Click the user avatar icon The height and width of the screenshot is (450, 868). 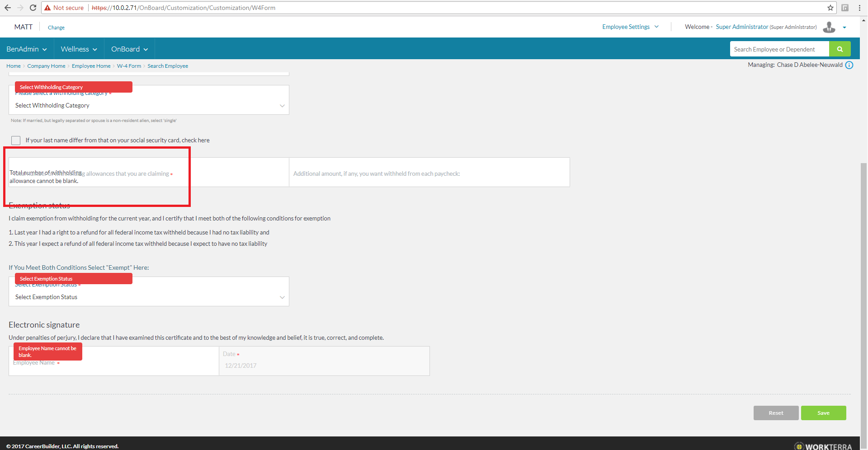[x=829, y=27]
